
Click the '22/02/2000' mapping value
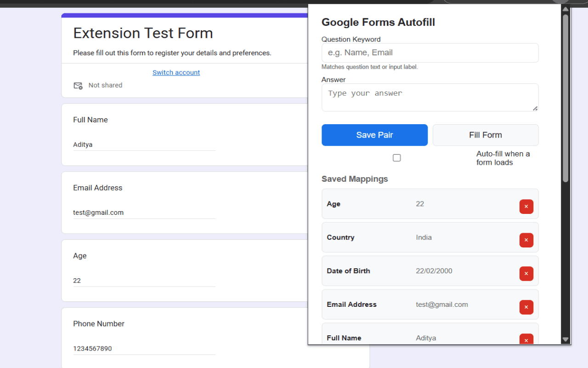434,271
